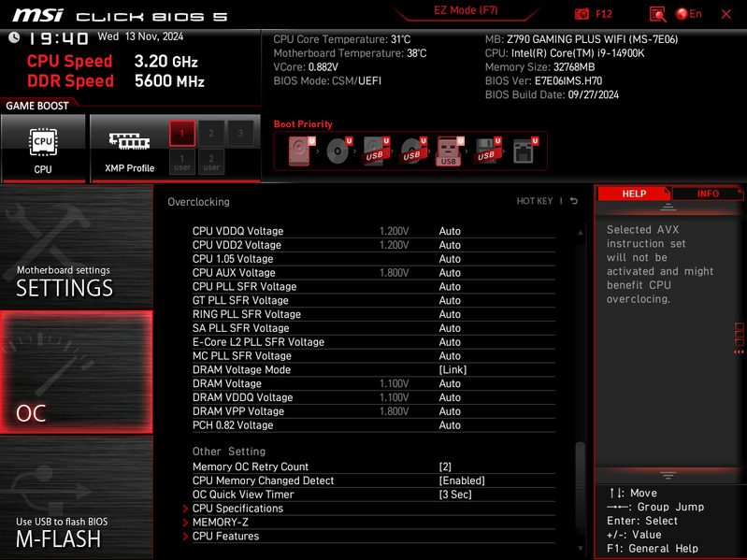This screenshot has width=747, height=560.
Task: Select XMP user profile 2
Action: (x=211, y=162)
